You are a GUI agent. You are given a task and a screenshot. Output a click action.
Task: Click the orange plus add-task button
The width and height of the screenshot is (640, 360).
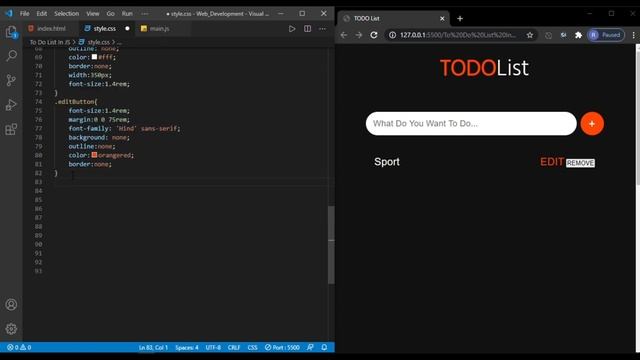coord(592,124)
